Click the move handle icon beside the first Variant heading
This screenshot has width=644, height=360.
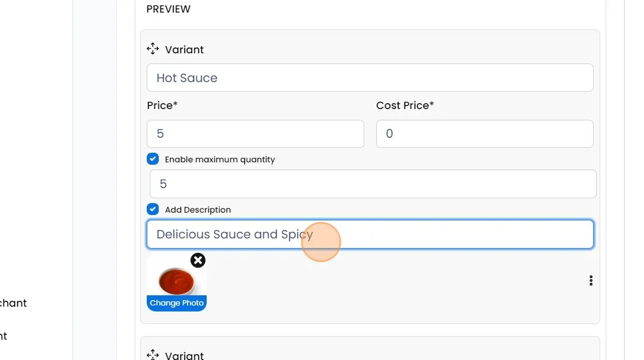(x=153, y=49)
